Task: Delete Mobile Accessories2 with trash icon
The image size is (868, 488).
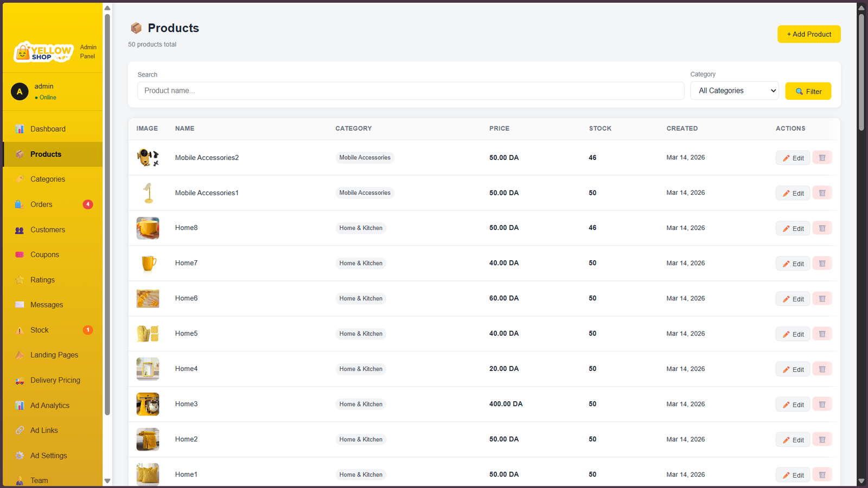Action: 822,158
